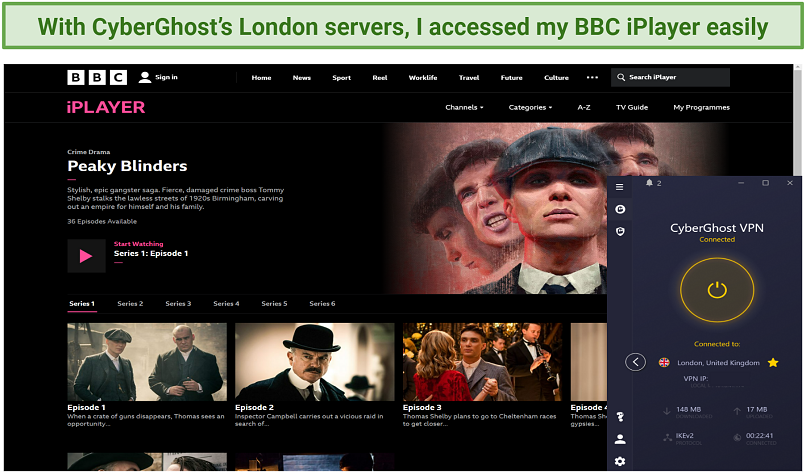The width and height of the screenshot is (806, 474).
Task: Open the A-Z programme list
Action: (584, 107)
